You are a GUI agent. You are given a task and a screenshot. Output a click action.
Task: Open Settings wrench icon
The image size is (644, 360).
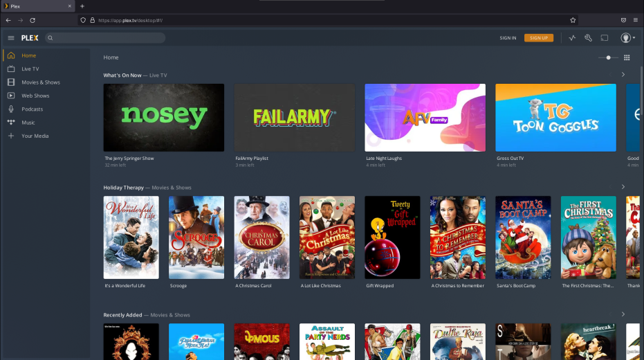(588, 38)
